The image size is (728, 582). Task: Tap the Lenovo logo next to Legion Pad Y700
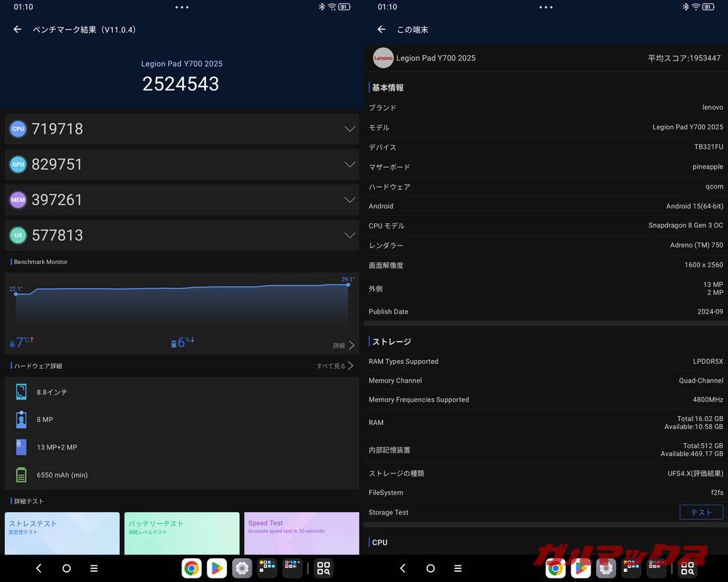coord(383,57)
